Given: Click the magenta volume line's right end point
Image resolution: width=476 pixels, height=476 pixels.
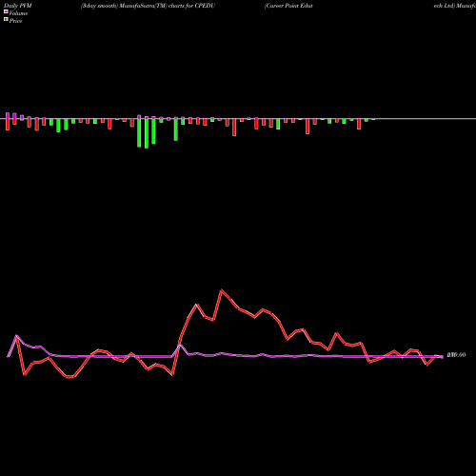Looking at the screenshot, I should click(442, 357).
